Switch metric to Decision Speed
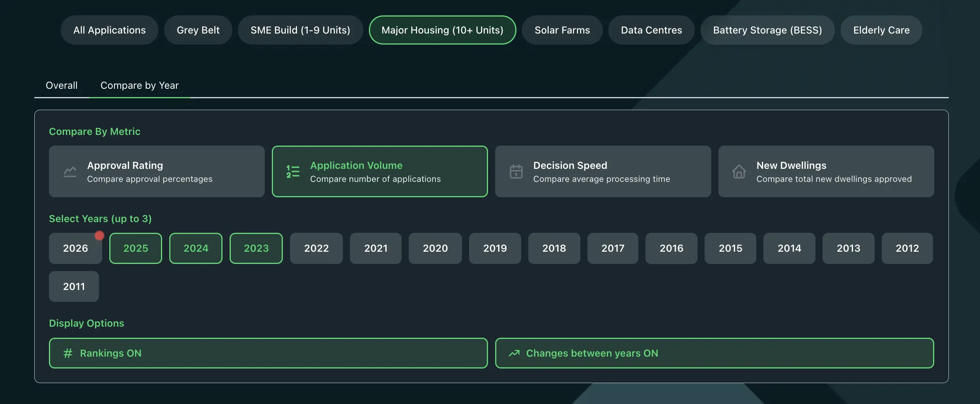The width and height of the screenshot is (980, 404). click(x=603, y=171)
